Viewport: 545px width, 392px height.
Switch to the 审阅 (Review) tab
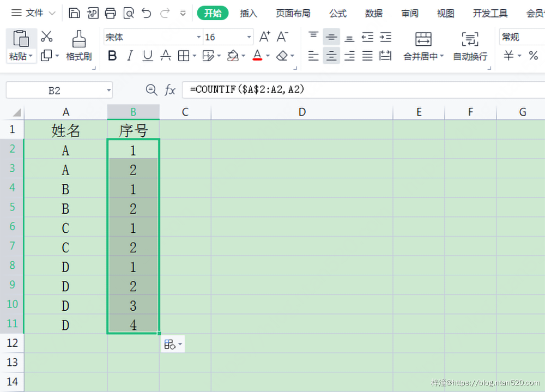pyautogui.click(x=409, y=13)
